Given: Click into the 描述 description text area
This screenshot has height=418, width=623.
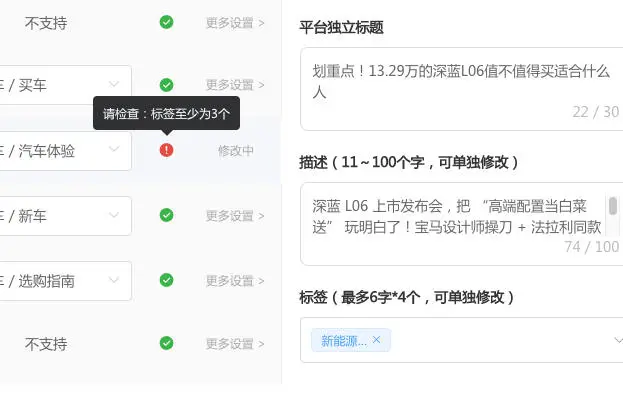Looking at the screenshot, I should tap(455, 216).
